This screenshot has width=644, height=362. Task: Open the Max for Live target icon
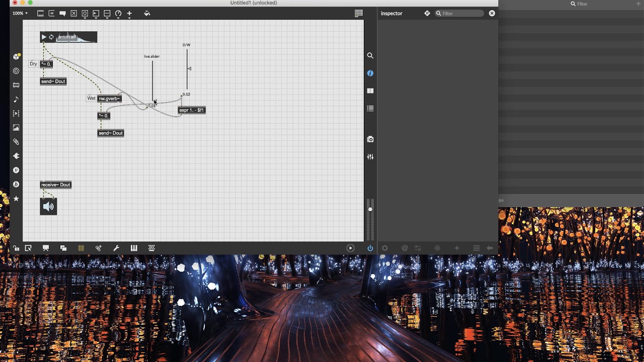click(x=16, y=71)
